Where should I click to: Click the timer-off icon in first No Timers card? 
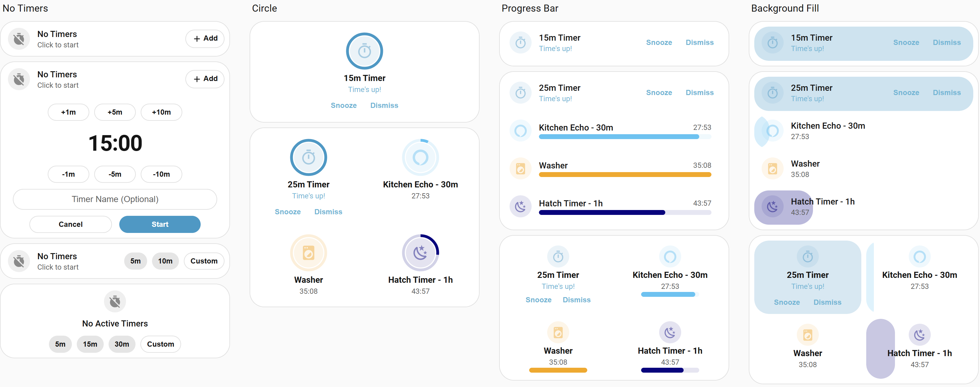(19, 39)
